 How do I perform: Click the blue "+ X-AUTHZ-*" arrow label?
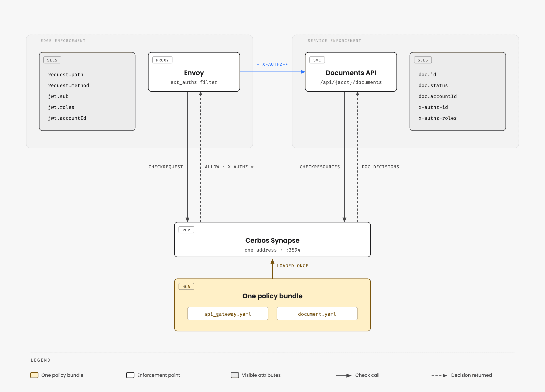(272, 64)
